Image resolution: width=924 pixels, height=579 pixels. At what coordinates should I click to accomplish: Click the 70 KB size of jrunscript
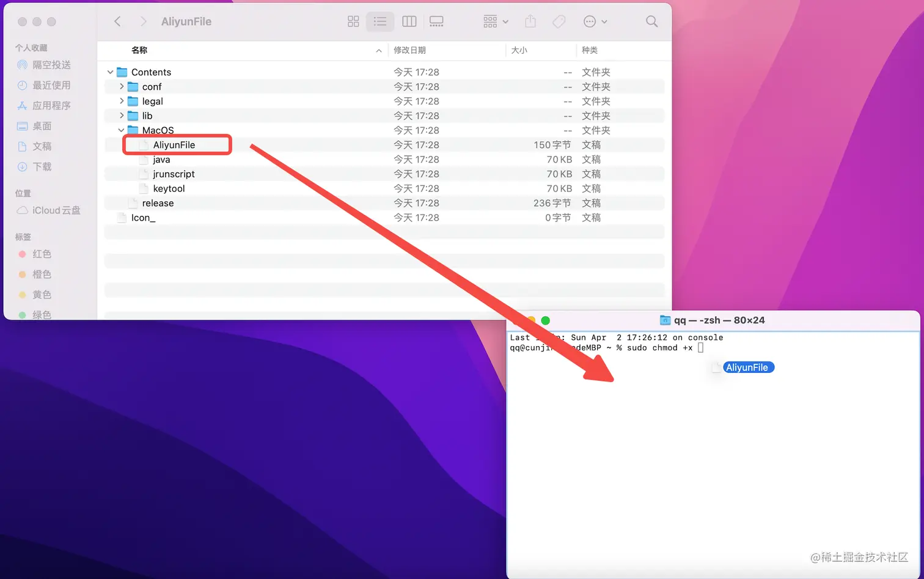coord(559,174)
